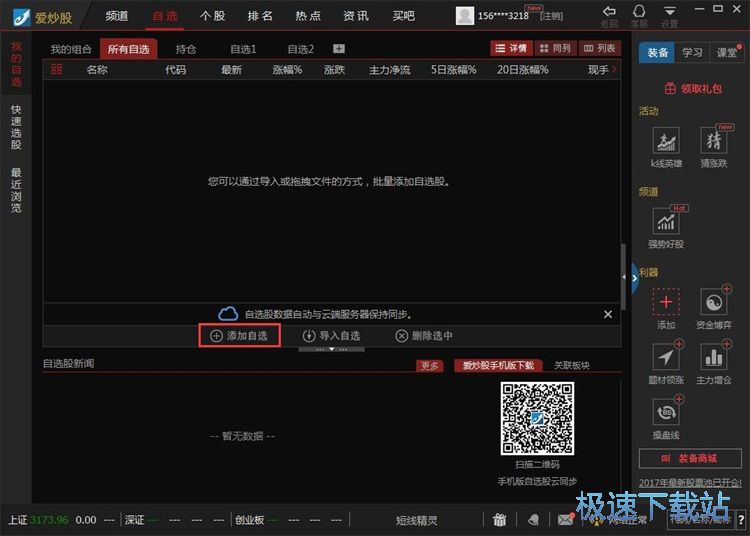Viewport: 750px width, 536px height.
Task: Open the 猜涨跌 game icon
Action: pyautogui.click(x=714, y=141)
